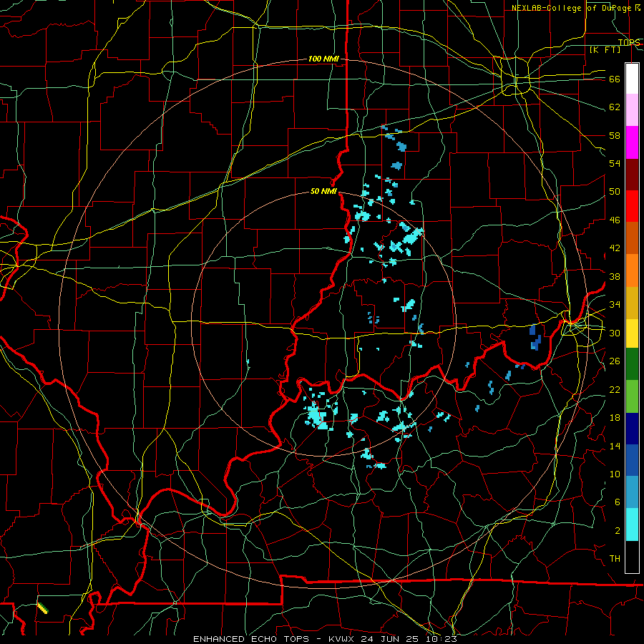Click the "2" legend value
This screenshot has width=644, height=644.
[618, 531]
